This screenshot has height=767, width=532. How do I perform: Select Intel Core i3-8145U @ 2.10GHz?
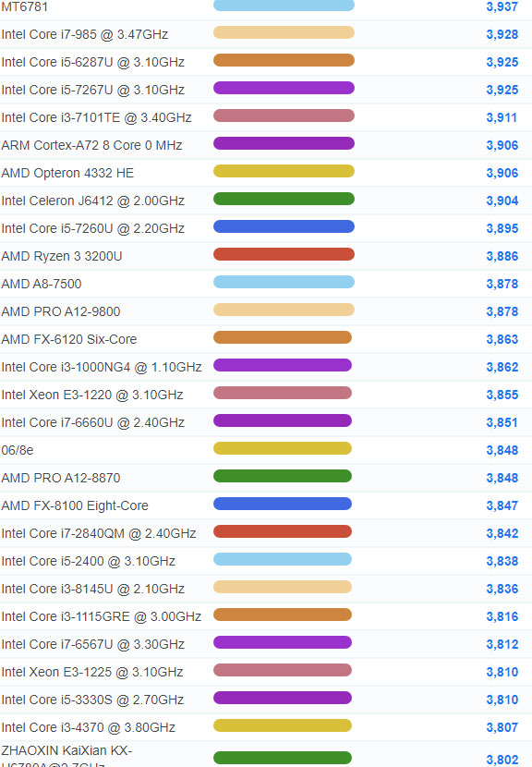[93, 589]
